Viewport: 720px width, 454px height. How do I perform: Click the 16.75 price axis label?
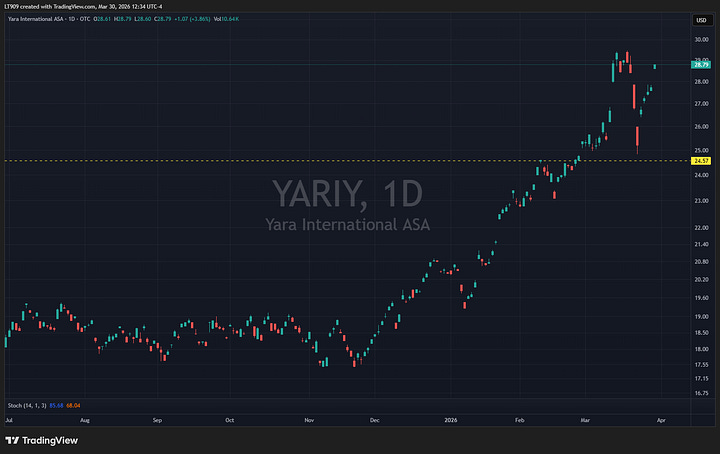pyautogui.click(x=701, y=393)
